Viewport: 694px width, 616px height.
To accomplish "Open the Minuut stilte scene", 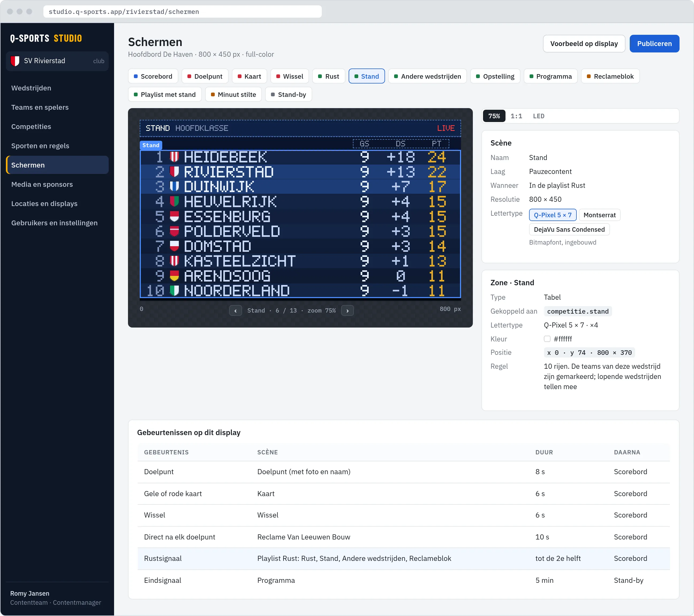I will (233, 95).
